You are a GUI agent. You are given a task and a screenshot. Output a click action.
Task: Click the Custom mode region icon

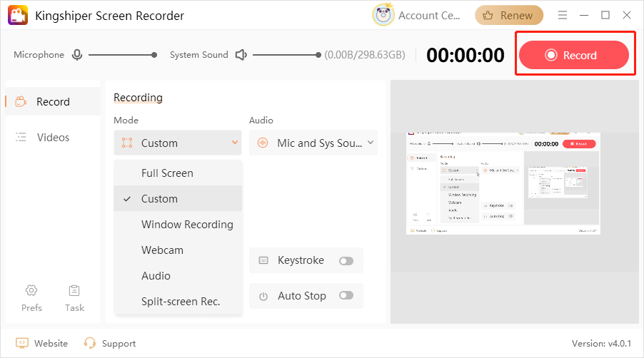127,143
